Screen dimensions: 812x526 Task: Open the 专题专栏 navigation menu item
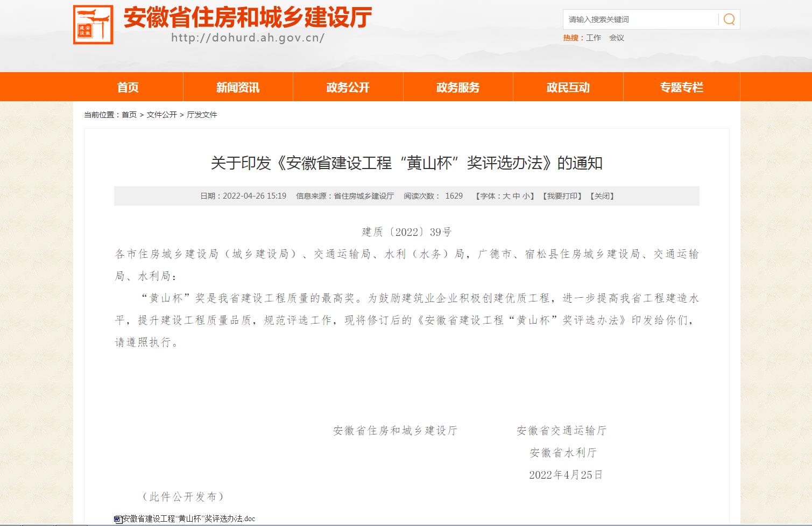point(681,87)
